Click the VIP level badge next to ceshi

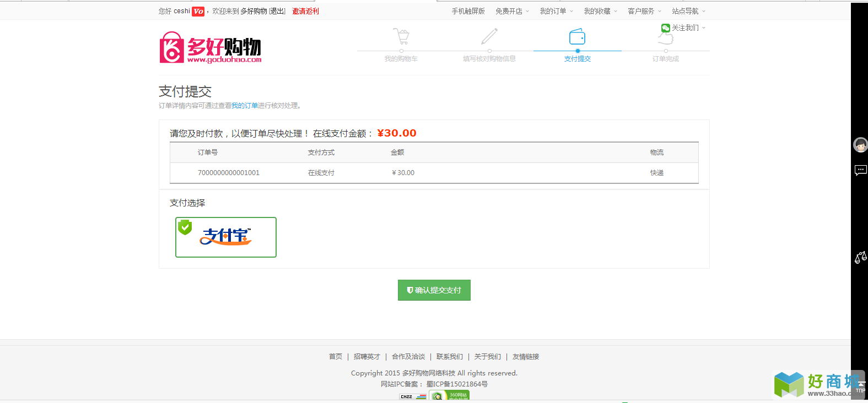(198, 11)
